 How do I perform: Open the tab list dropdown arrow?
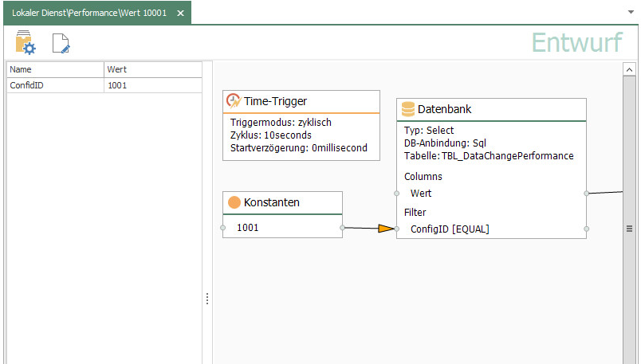coord(631,12)
